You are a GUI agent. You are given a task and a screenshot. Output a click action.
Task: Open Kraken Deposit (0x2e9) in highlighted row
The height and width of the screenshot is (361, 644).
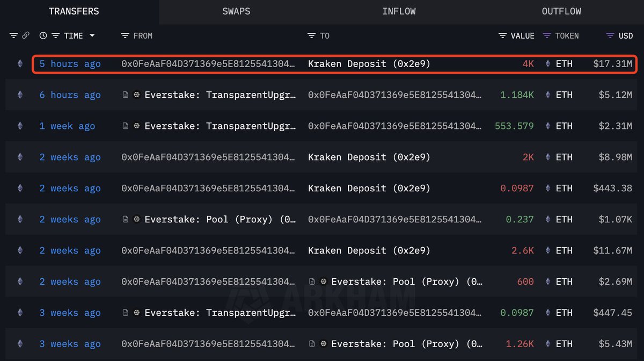[369, 64]
